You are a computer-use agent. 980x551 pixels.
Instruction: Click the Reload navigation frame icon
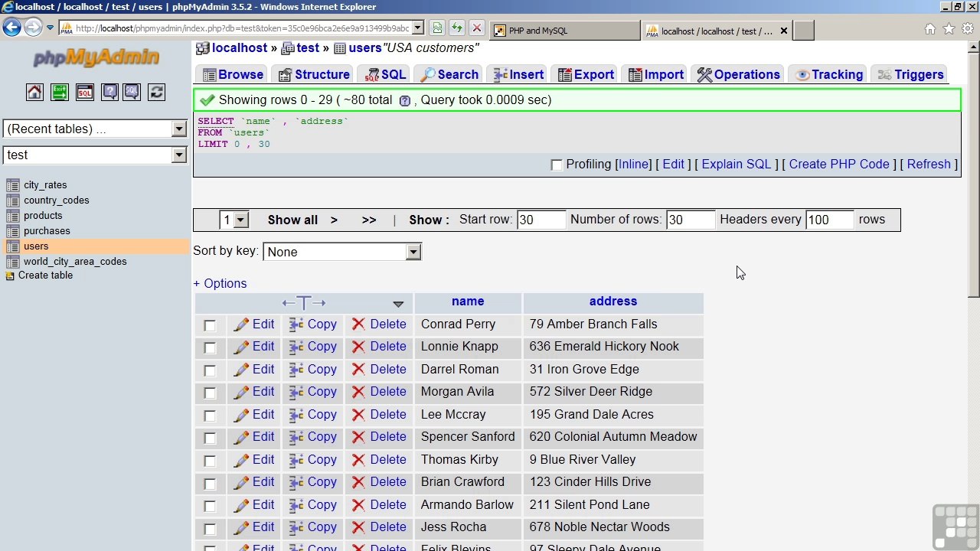(157, 92)
